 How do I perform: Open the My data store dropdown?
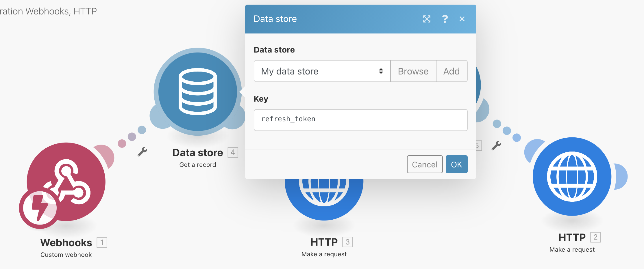tap(322, 71)
